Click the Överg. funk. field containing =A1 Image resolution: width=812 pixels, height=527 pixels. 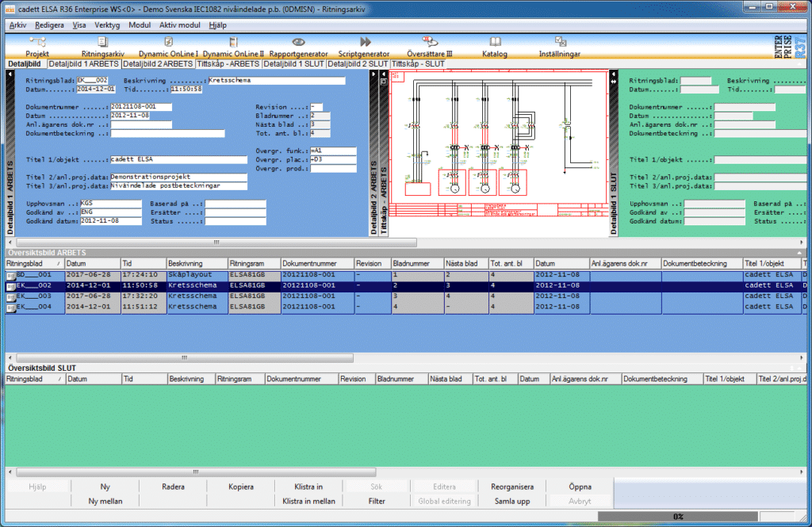click(x=334, y=151)
